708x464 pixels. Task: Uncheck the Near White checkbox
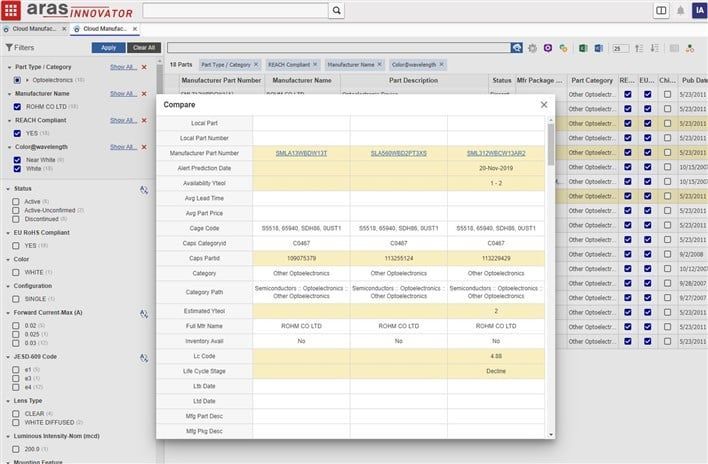pos(16,160)
